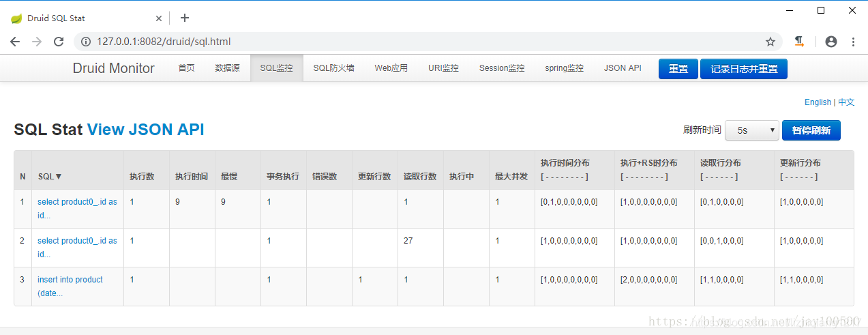The image size is (868, 335).
Task: Click the Druid Monitor brand link
Action: point(114,68)
